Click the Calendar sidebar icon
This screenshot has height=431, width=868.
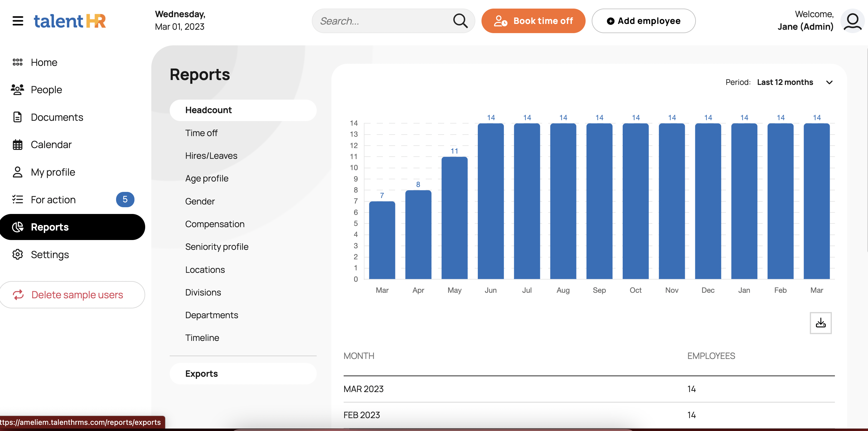coord(17,145)
